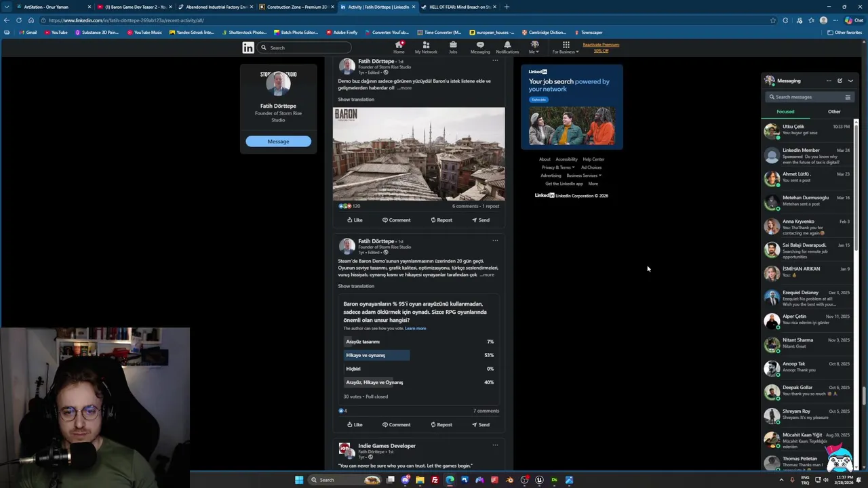Open the Jobs briefcase icon

pos(453,47)
